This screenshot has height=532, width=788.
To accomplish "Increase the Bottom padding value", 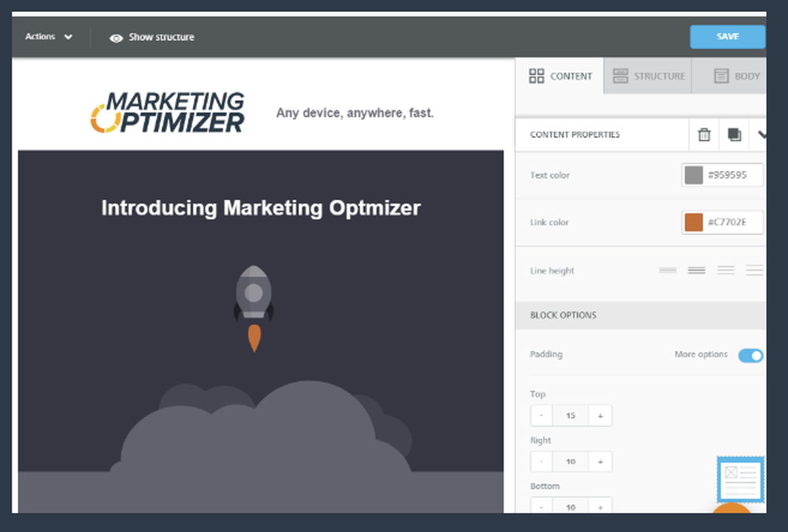I will click(x=600, y=506).
